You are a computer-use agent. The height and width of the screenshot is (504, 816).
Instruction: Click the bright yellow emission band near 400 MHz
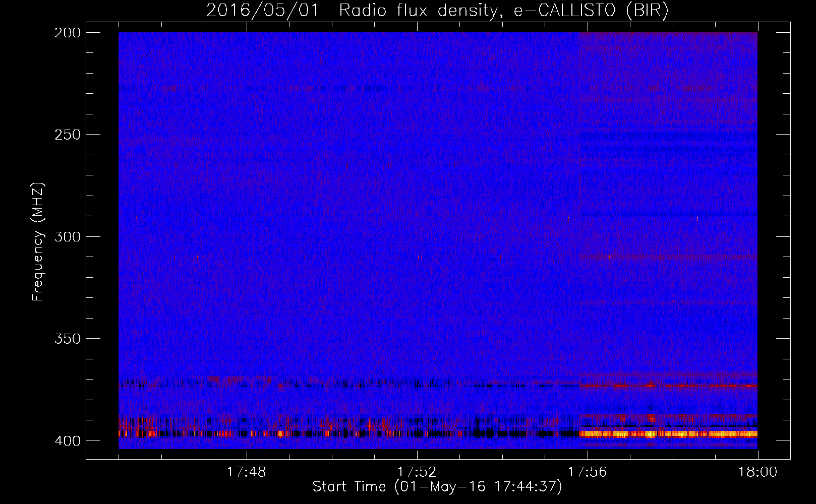(668, 433)
